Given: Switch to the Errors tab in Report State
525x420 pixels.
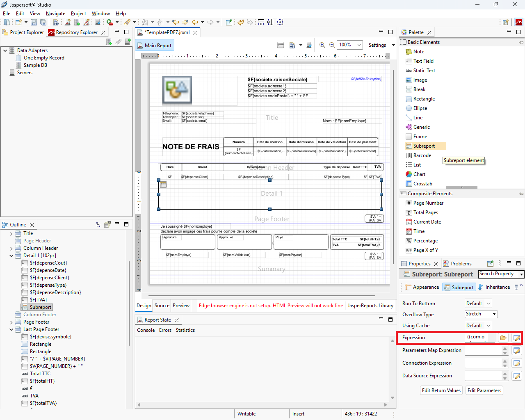Looking at the screenshot, I should [165, 330].
